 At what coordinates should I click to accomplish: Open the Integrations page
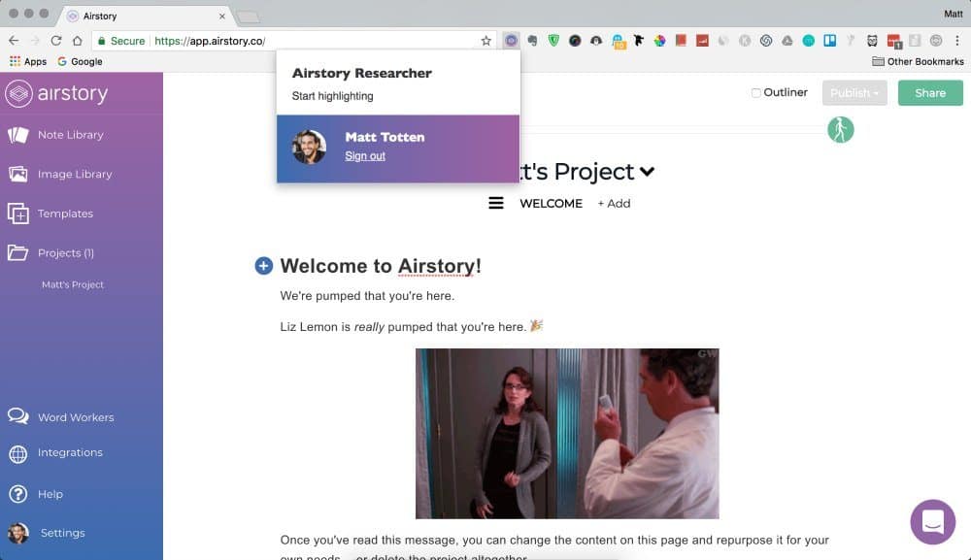(x=55, y=453)
